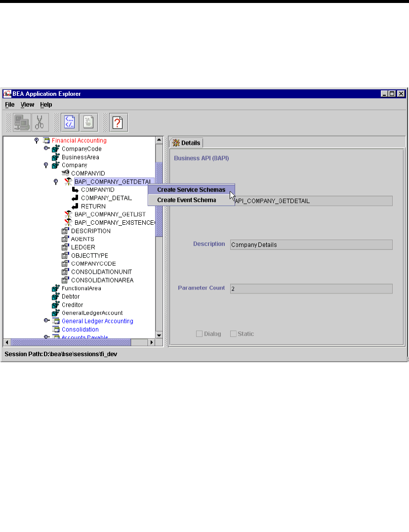Click the CompanyCode business object icon

pos(56,149)
